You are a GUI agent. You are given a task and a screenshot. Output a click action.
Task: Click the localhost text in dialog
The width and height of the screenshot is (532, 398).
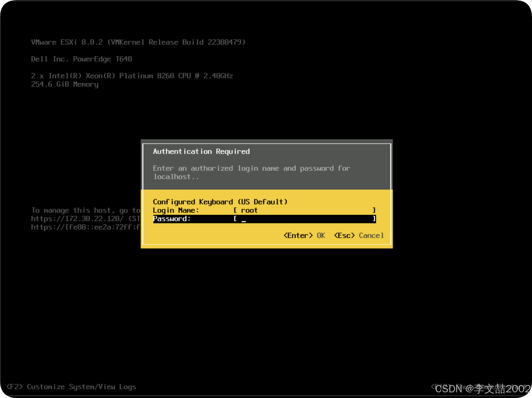[172, 177]
